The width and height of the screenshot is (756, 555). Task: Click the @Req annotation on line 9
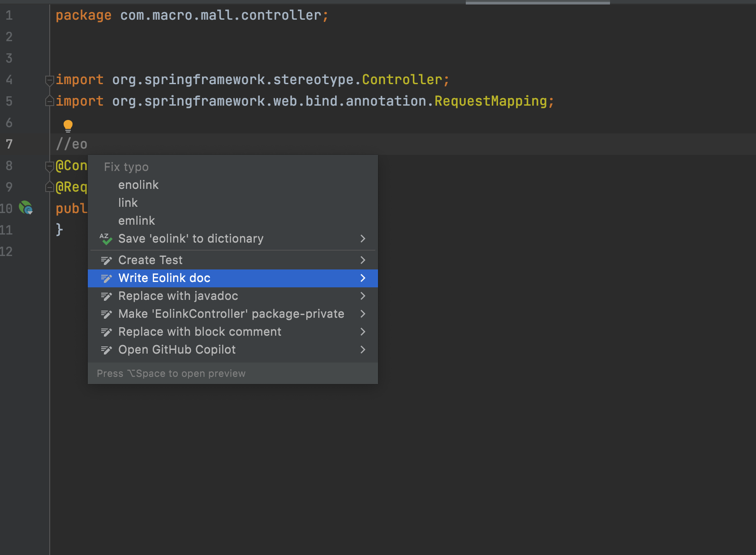[72, 187]
